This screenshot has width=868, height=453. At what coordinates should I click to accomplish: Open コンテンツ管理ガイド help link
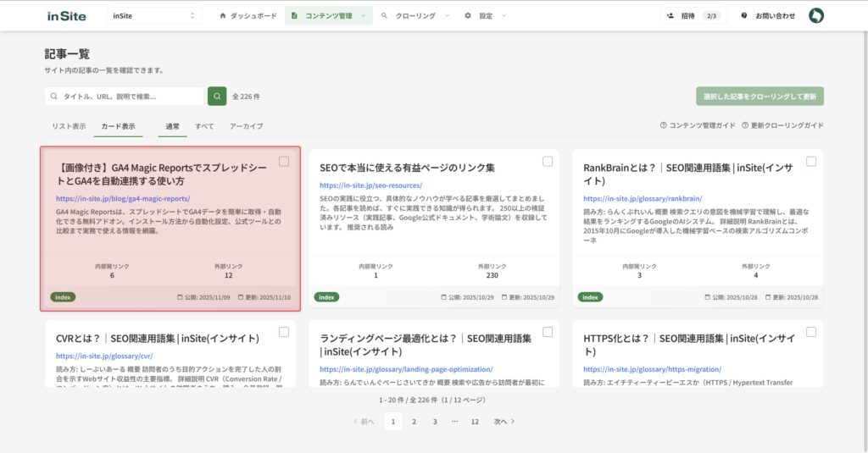click(698, 125)
